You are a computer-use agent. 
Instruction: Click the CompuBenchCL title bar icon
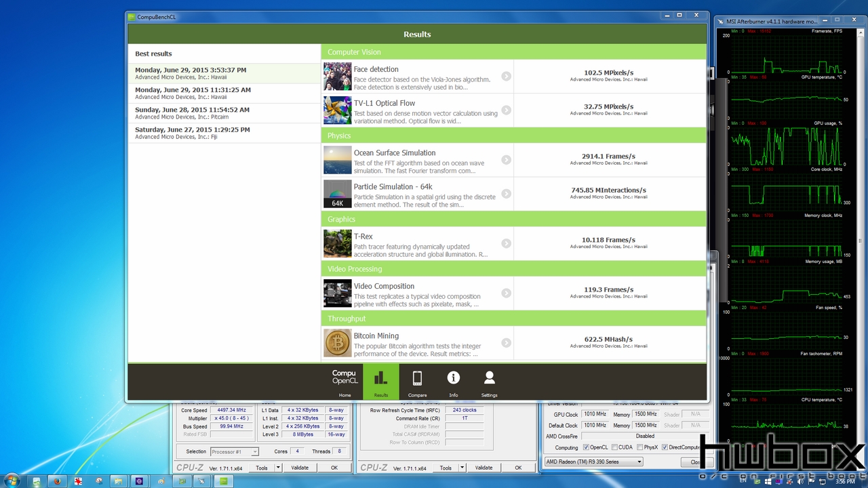point(132,17)
